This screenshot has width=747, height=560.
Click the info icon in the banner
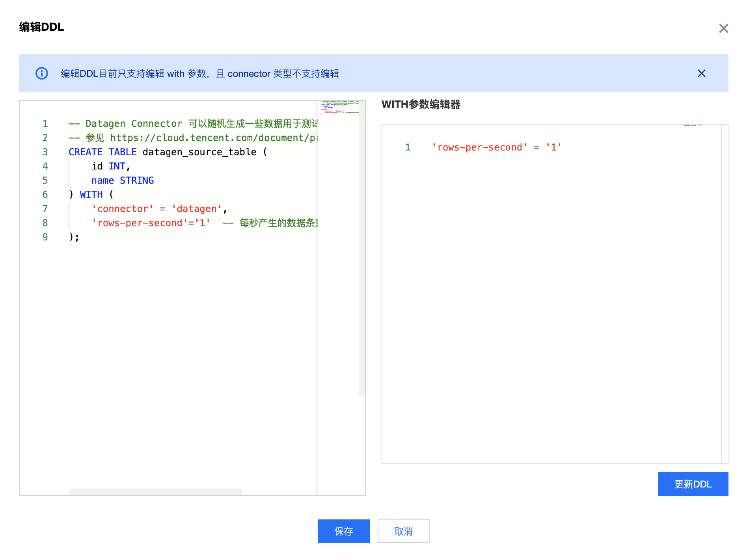pos(42,73)
